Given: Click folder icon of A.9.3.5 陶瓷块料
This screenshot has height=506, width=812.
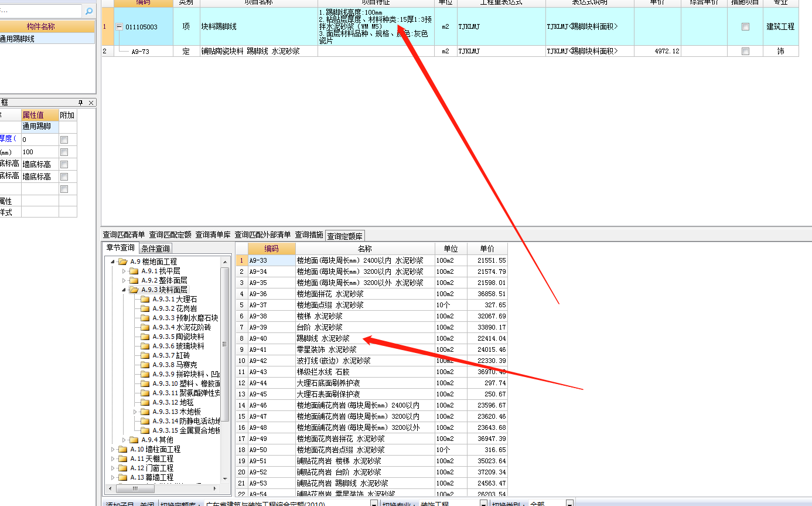Looking at the screenshot, I should (145, 337).
